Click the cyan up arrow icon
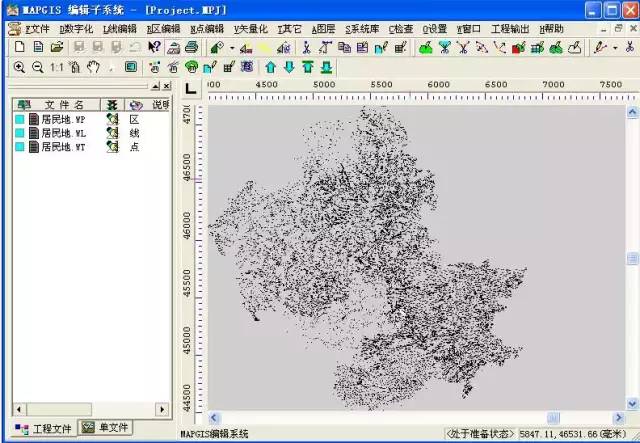Viewport: 640px width, 443px height. tap(270, 67)
